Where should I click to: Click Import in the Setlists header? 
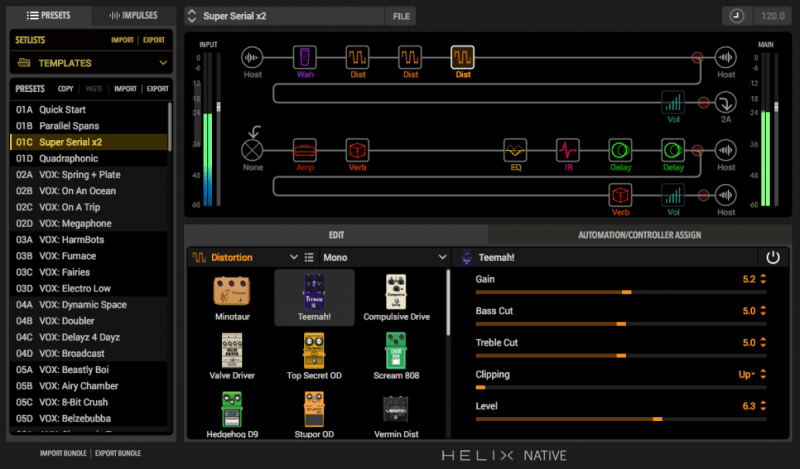tap(122, 40)
